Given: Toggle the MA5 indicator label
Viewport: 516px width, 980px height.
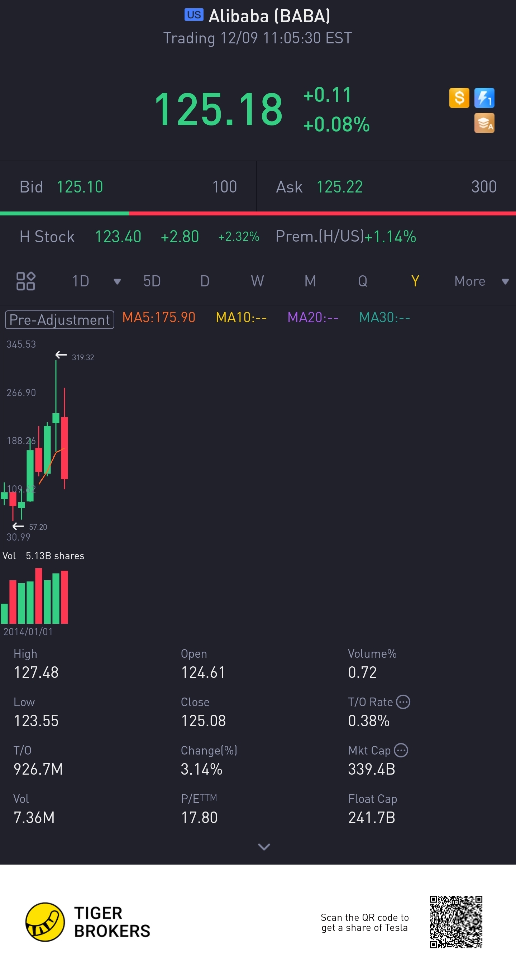Looking at the screenshot, I should [159, 317].
